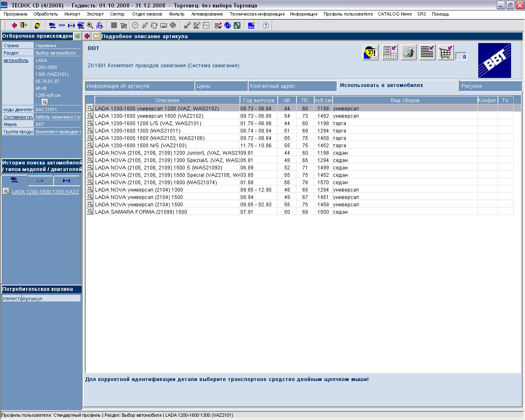Click the red back arrow in article header
Viewport: 525px width, 420px height.
pos(87,36)
